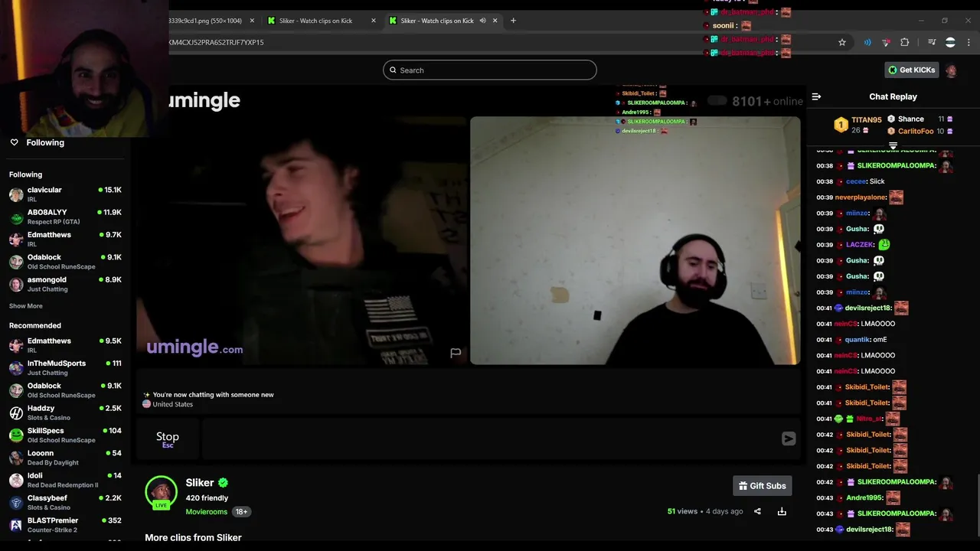The height and width of the screenshot is (551, 980).
Task: Expand the gifter leaderboard chevron
Action: pyautogui.click(x=893, y=145)
